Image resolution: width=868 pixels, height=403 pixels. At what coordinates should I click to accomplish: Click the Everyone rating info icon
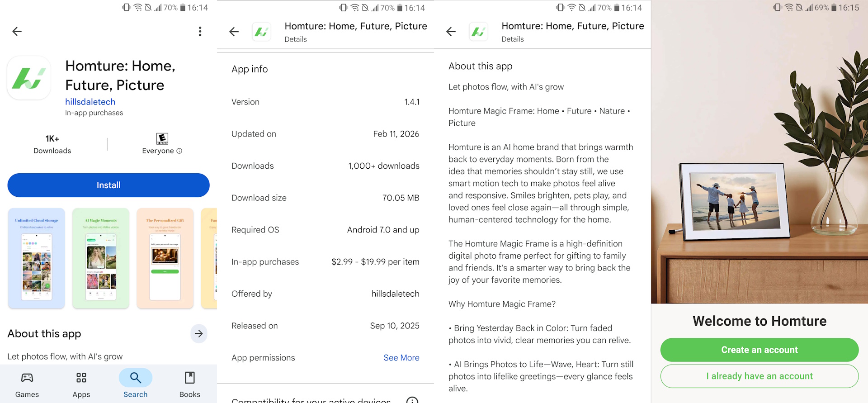click(179, 151)
